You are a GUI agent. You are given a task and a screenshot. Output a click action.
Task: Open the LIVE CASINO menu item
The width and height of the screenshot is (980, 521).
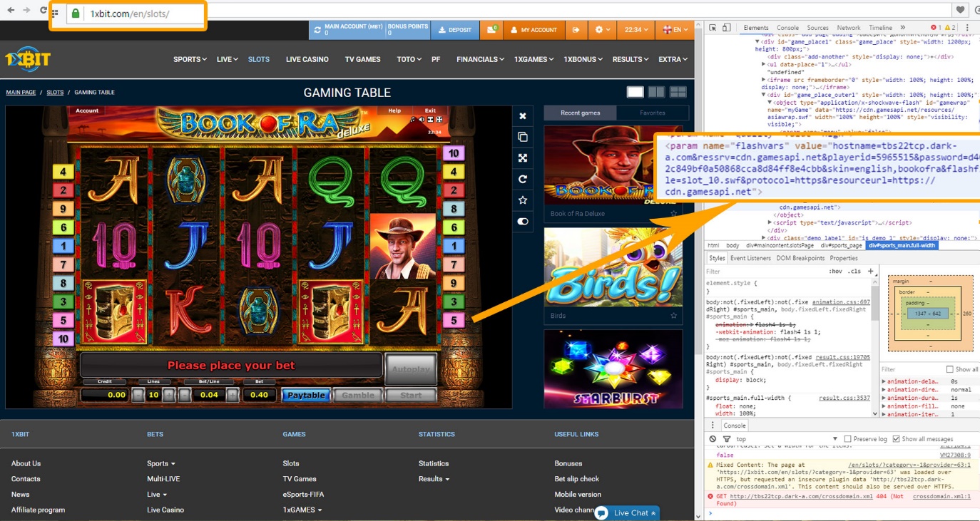(x=307, y=59)
